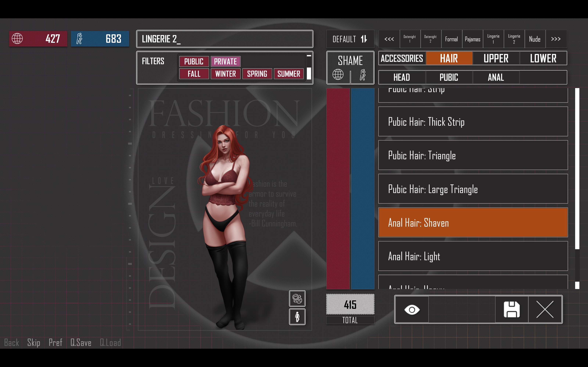
Task: Click the X cancel icon
Action: coord(545,310)
